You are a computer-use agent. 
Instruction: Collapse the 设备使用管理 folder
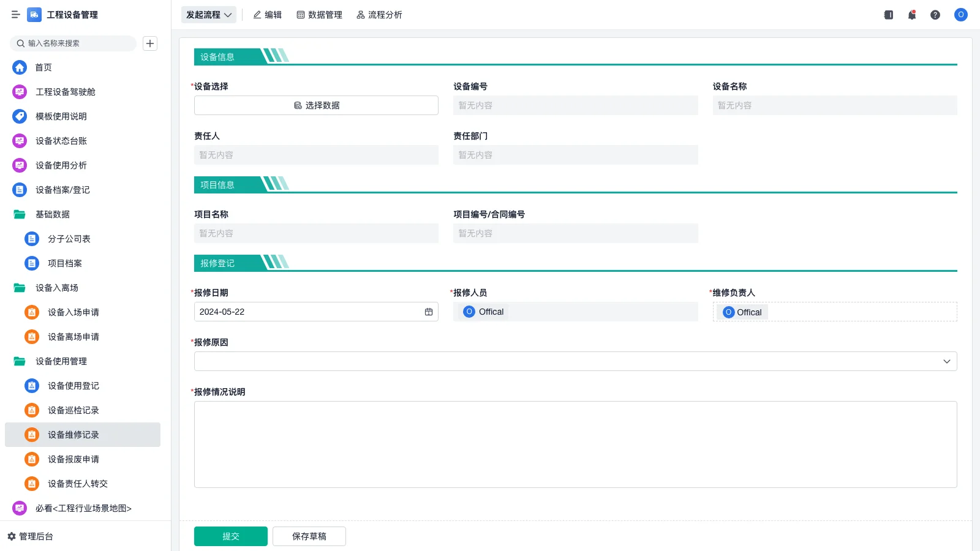pos(20,361)
